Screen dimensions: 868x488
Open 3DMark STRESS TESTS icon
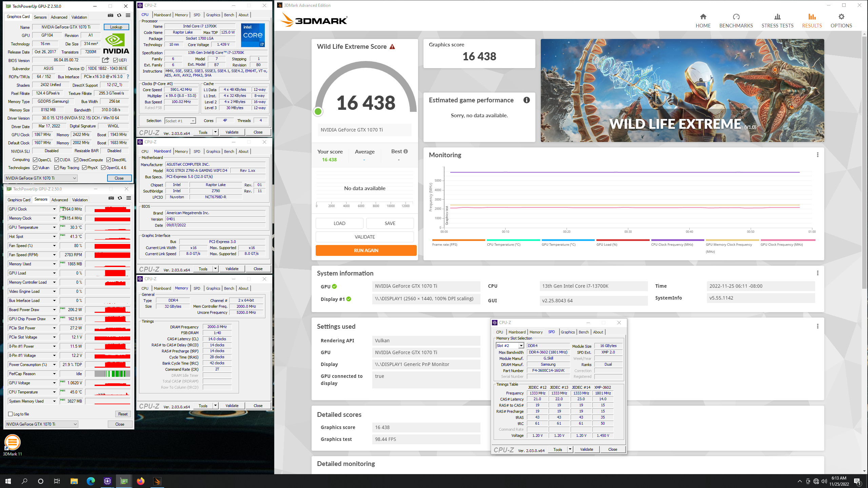click(777, 17)
